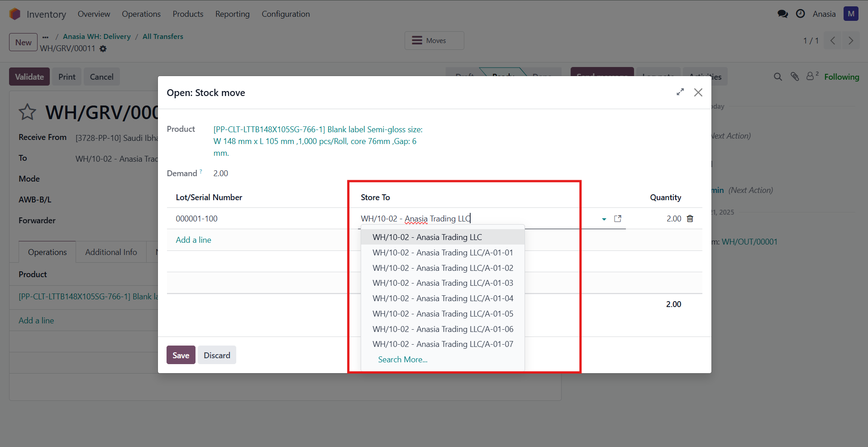This screenshot has height=447, width=868.
Task: Toggle the Following subscription button
Action: click(x=841, y=77)
